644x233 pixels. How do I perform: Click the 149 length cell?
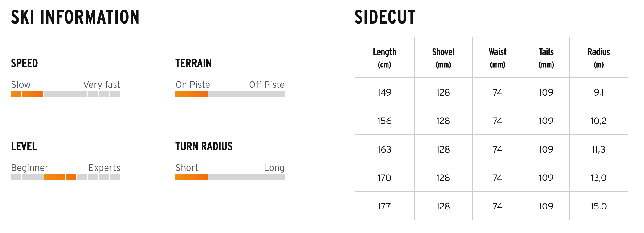(x=384, y=92)
